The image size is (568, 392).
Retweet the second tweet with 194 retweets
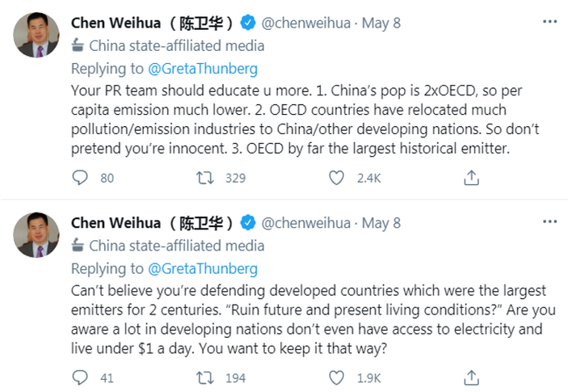207,377
